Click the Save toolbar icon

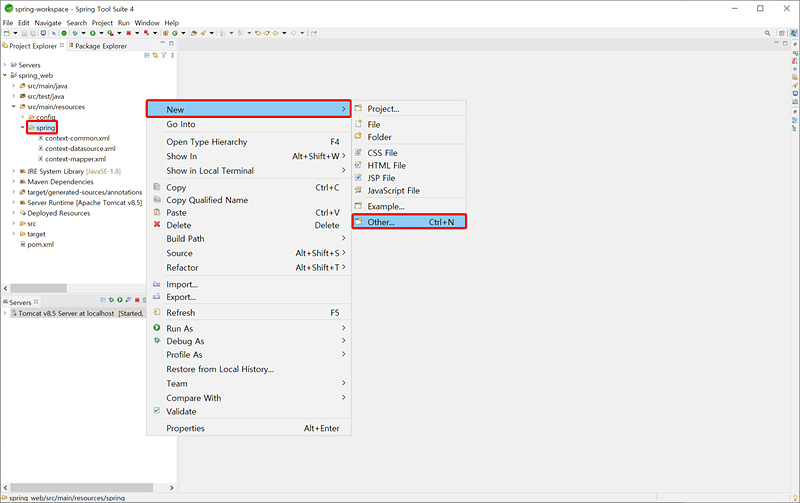coord(24,33)
